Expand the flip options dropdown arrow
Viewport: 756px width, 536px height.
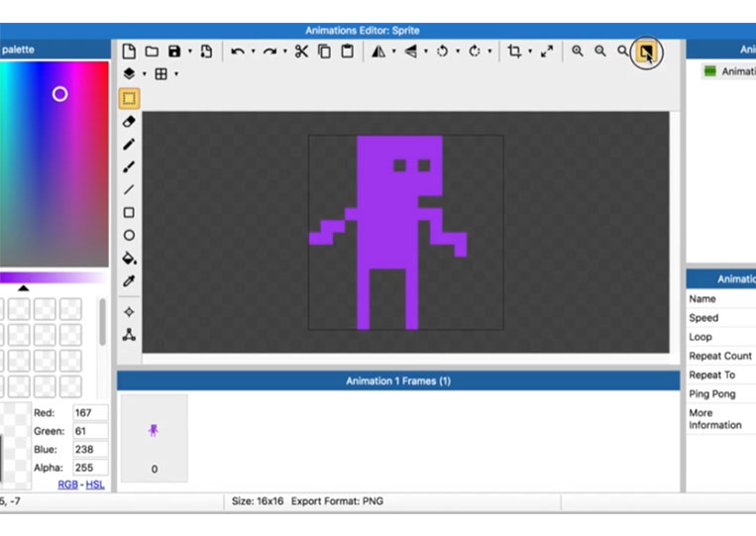[x=426, y=52]
